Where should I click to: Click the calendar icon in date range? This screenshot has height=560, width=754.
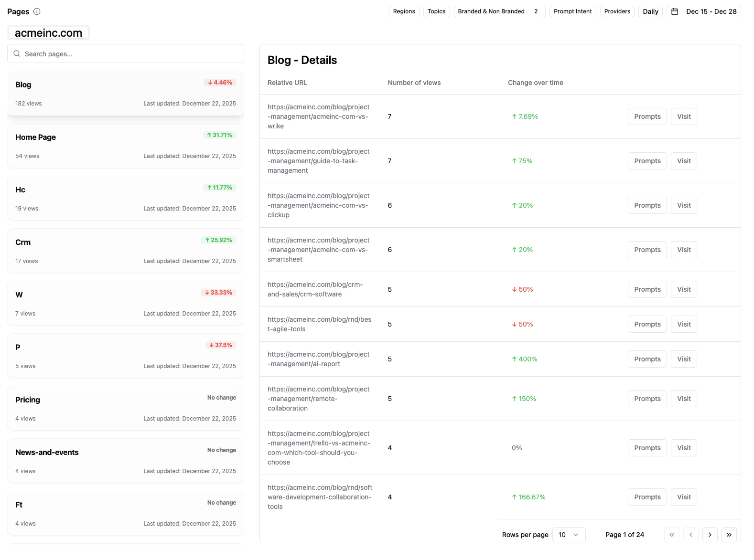click(675, 11)
